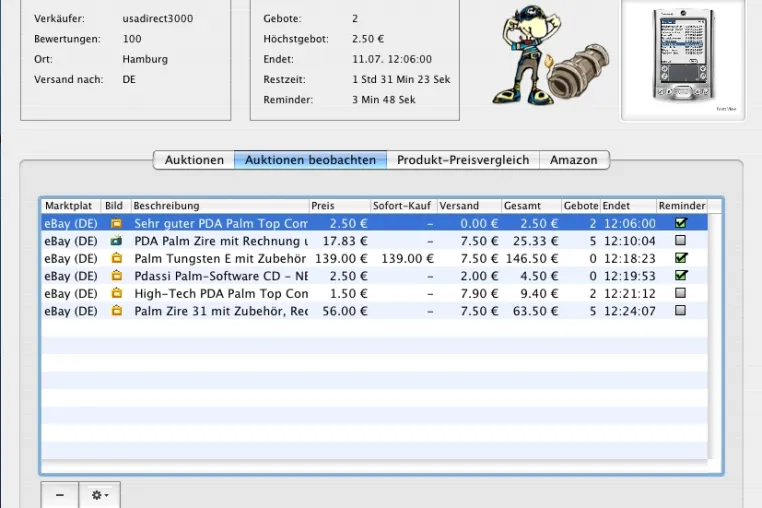The width and height of the screenshot is (762, 508).
Task: Switch to the Amazon tab
Action: click(x=574, y=160)
